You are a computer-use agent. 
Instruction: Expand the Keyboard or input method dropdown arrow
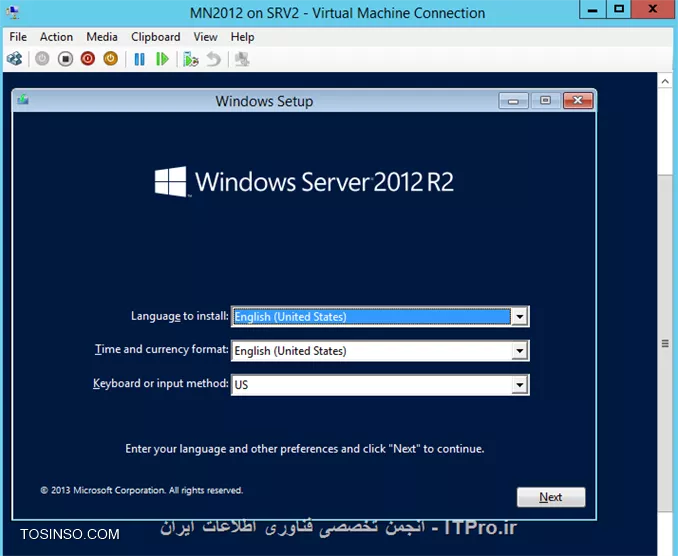point(519,385)
